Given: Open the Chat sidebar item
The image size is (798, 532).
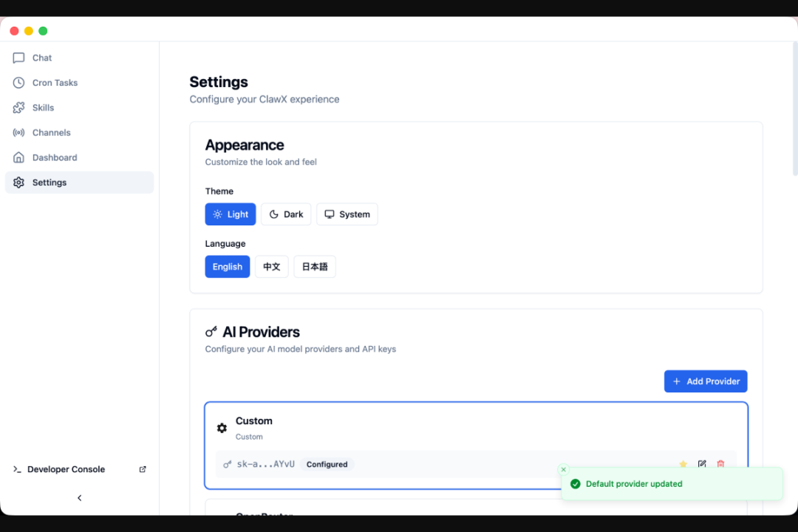Looking at the screenshot, I should (x=42, y=58).
